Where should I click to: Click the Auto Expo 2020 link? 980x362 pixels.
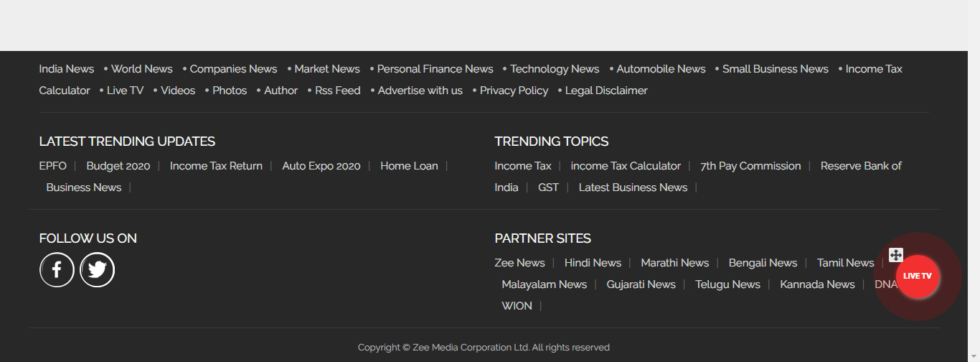point(321,166)
